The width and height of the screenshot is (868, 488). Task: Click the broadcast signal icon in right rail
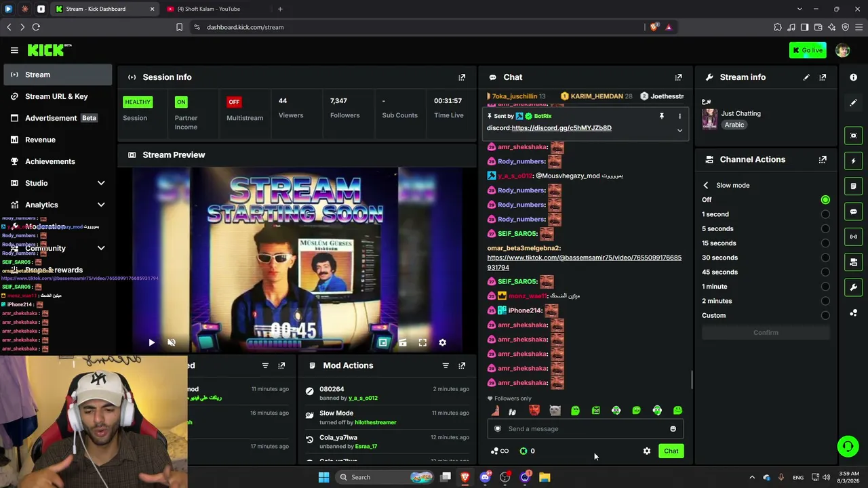click(x=853, y=237)
